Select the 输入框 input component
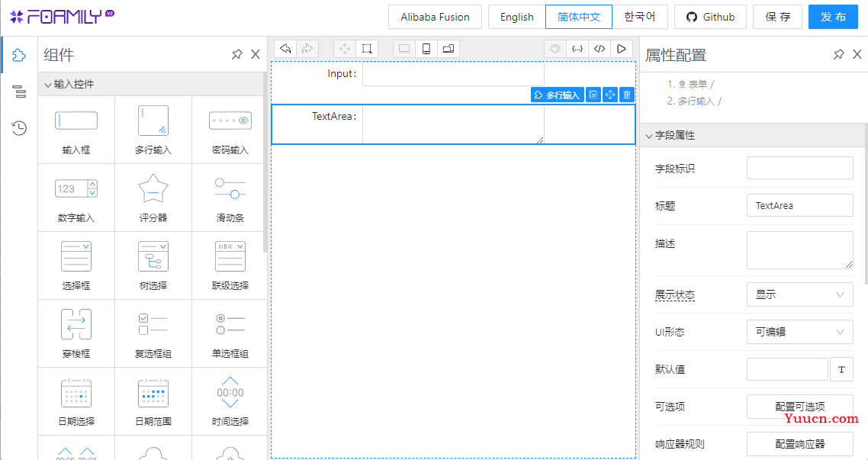This screenshot has width=868, height=460. point(76,130)
